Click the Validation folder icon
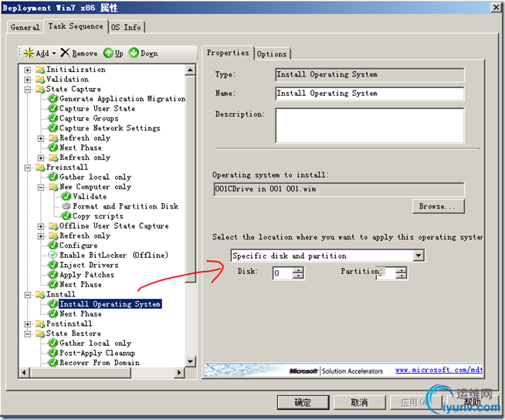Viewport: 505px width, 420px height. click(x=40, y=80)
